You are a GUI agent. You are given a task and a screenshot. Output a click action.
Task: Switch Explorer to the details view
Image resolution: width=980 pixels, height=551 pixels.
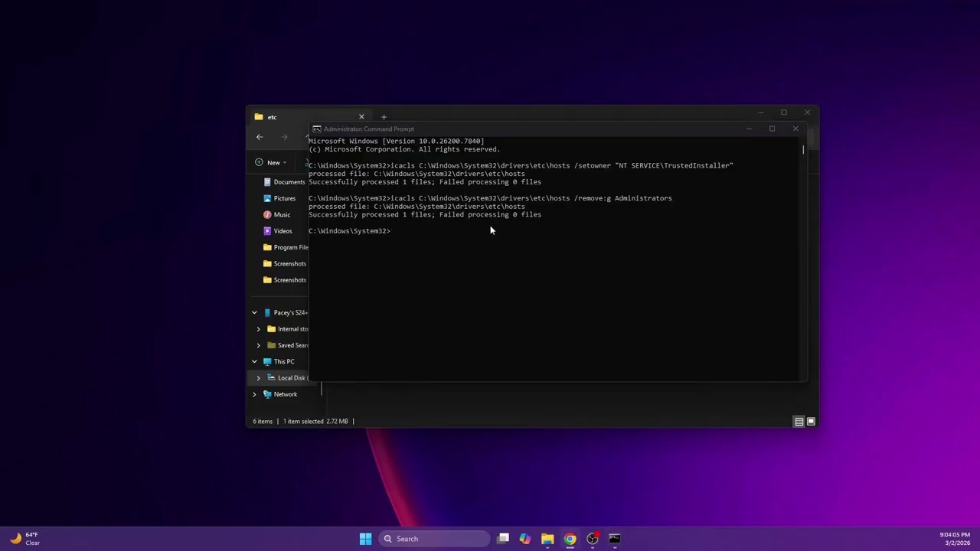point(799,422)
